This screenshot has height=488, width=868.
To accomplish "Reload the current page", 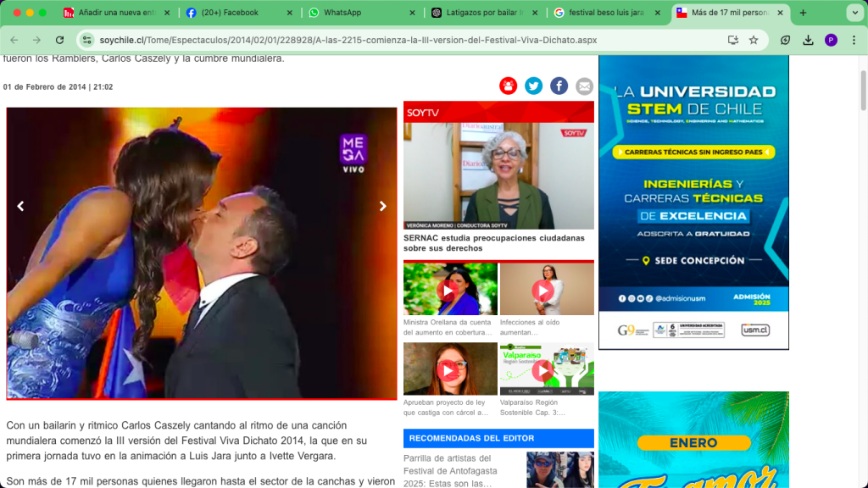I will 60,40.
